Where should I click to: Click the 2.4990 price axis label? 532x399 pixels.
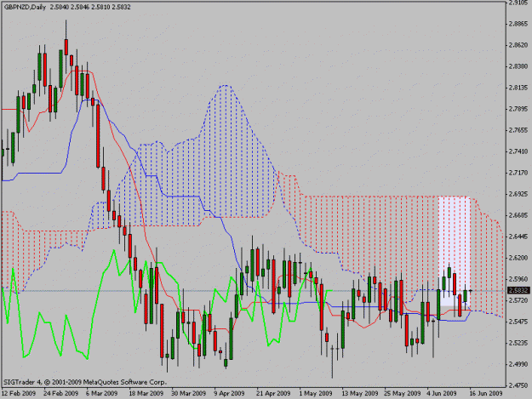pos(518,364)
